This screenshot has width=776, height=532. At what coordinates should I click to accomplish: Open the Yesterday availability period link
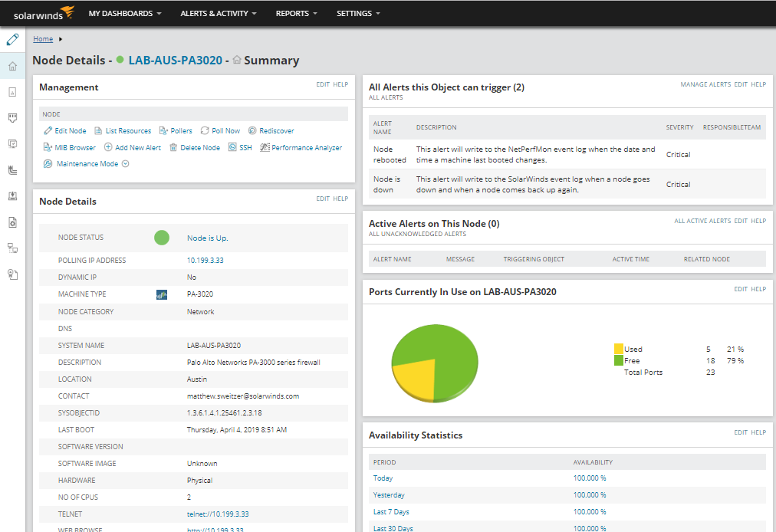[x=389, y=495]
